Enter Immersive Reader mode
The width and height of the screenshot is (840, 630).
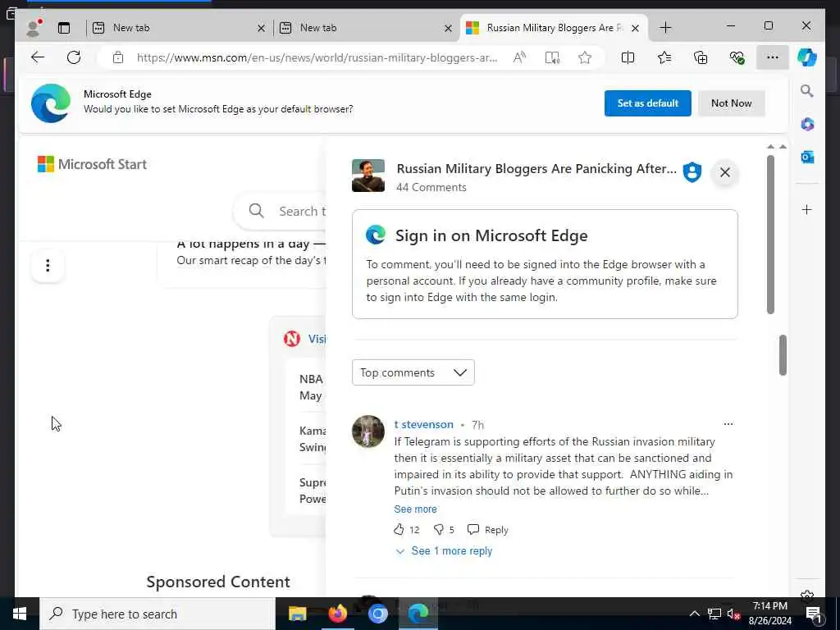pos(552,57)
